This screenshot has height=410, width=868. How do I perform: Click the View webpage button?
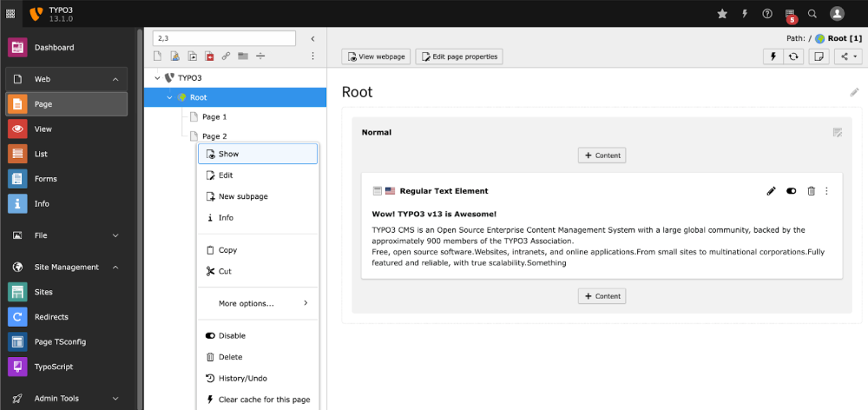pos(376,56)
